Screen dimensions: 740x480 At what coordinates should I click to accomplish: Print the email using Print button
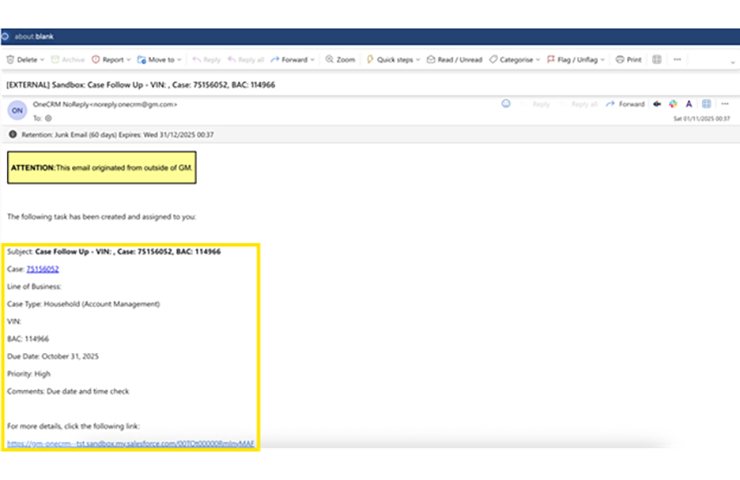click(x=629, y=60)
